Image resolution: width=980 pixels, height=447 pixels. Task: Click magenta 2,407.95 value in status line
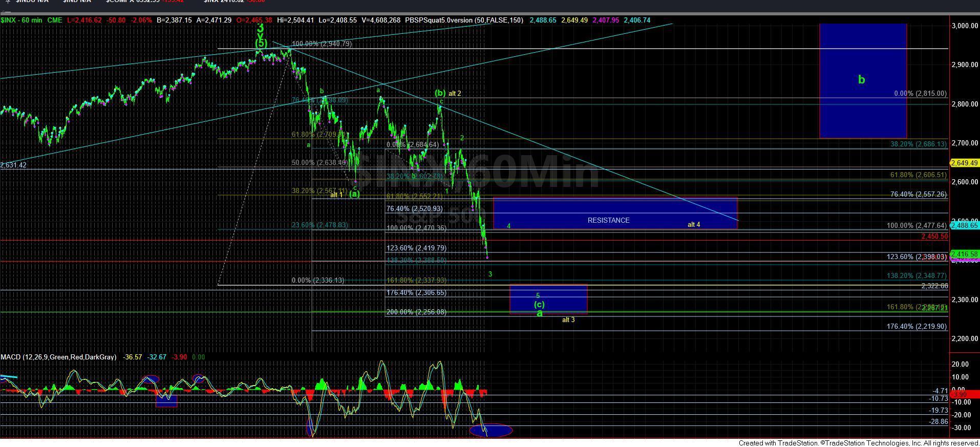click(605, 20)
